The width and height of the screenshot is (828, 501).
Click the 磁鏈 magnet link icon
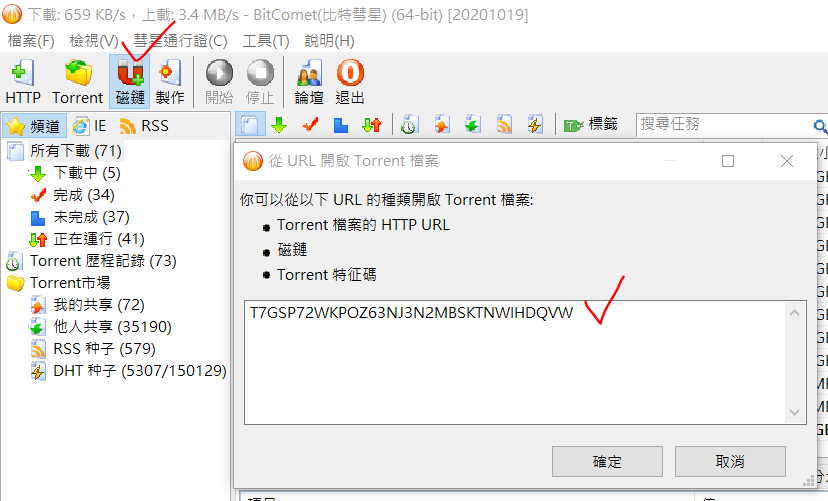130,82
